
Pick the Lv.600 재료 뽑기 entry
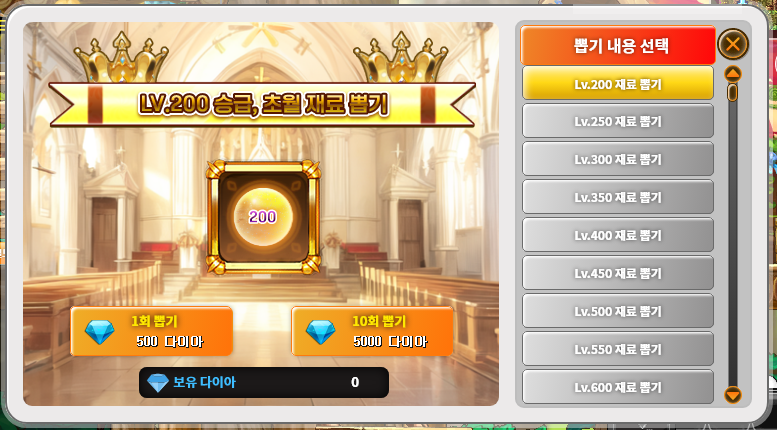(618, 386)
